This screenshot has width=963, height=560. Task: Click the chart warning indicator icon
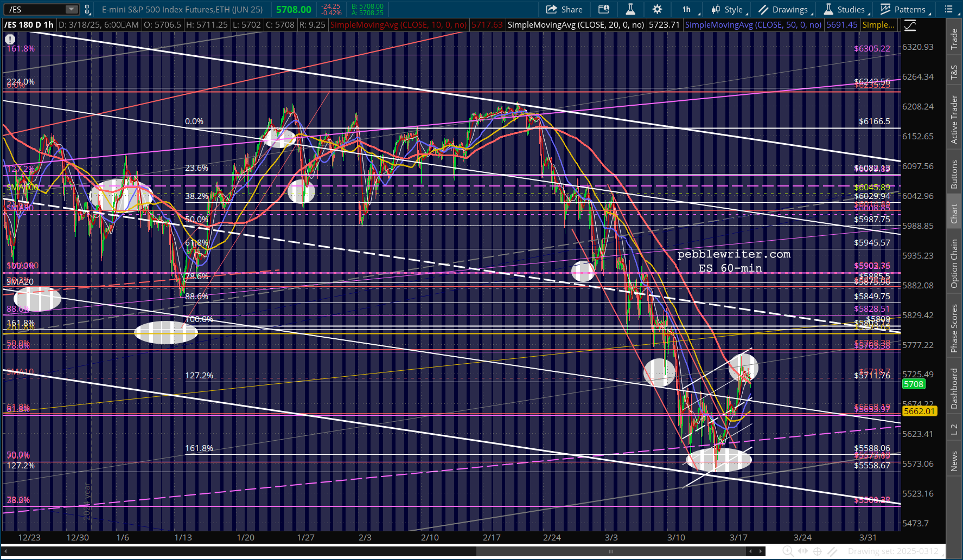(x=10, y=39)
